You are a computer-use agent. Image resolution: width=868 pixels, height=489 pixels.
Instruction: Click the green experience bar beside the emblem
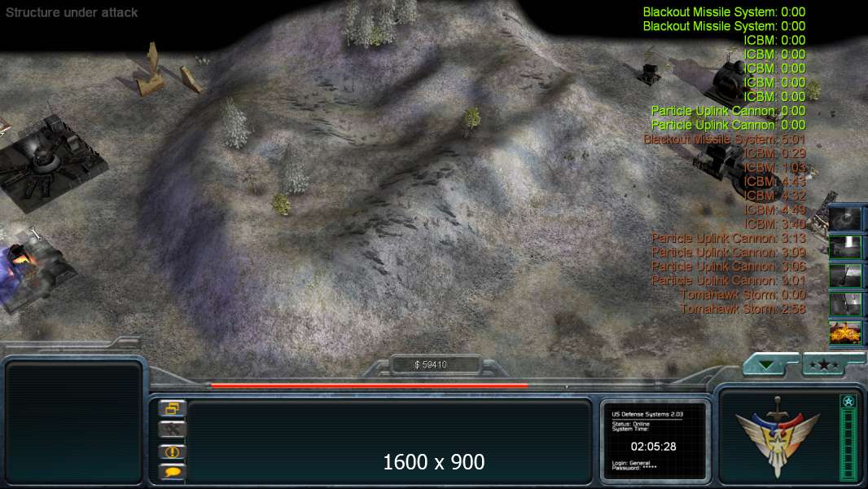(848, 445)
